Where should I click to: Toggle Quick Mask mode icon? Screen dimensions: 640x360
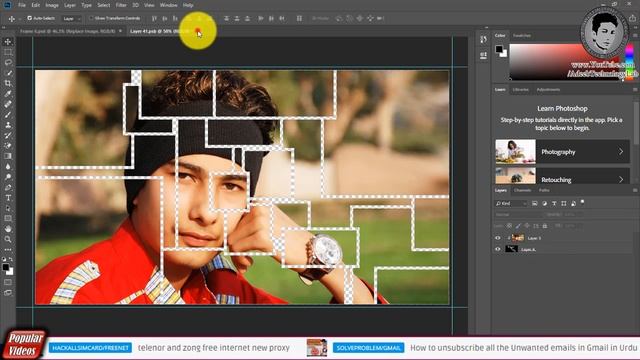(x=8, y=282)
